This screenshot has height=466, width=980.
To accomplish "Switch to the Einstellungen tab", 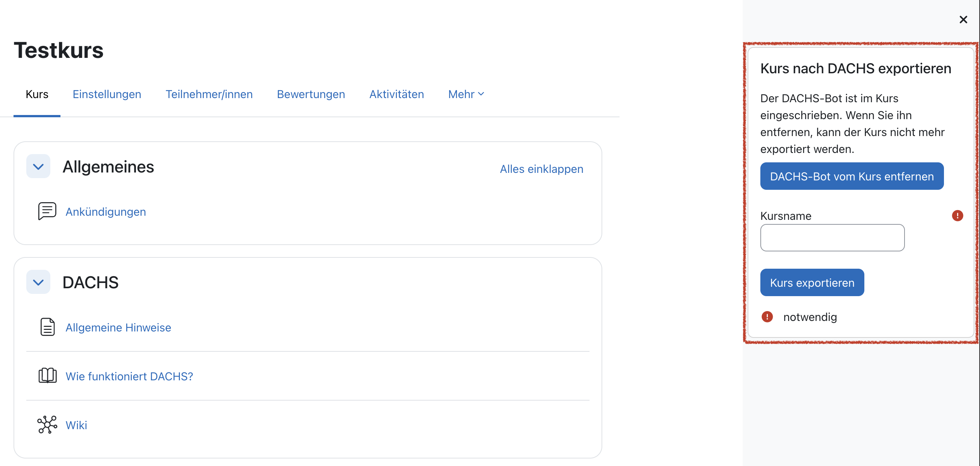I will tap(107, 94).
